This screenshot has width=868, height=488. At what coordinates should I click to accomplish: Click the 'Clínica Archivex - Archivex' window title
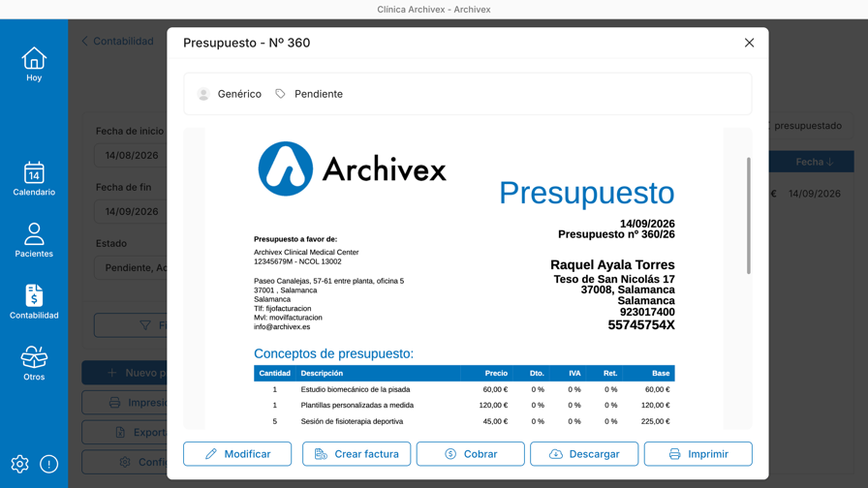(434, 10)
